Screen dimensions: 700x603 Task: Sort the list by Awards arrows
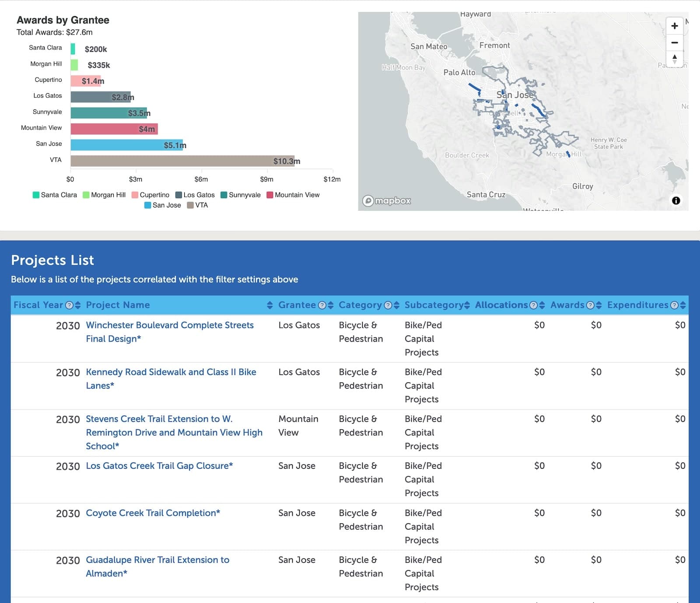coord(599,305)
